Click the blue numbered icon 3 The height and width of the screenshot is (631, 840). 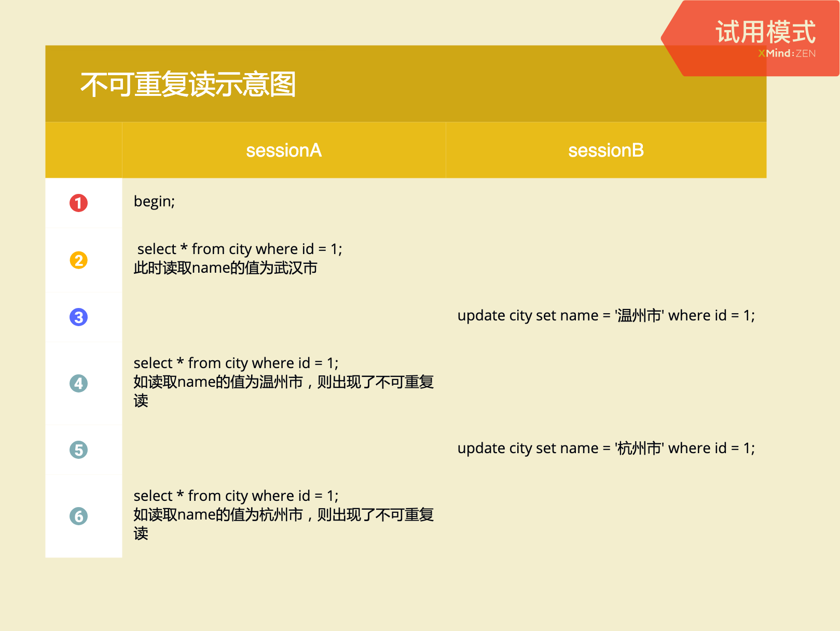point(78,317)
